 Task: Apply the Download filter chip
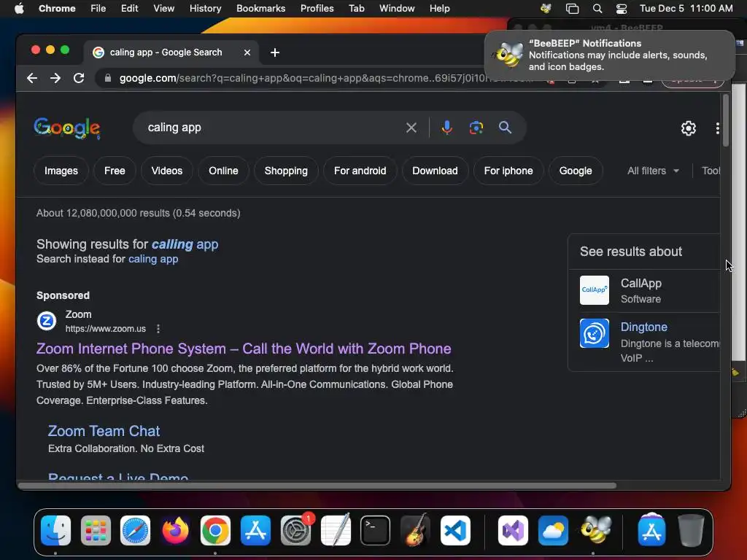435,171
